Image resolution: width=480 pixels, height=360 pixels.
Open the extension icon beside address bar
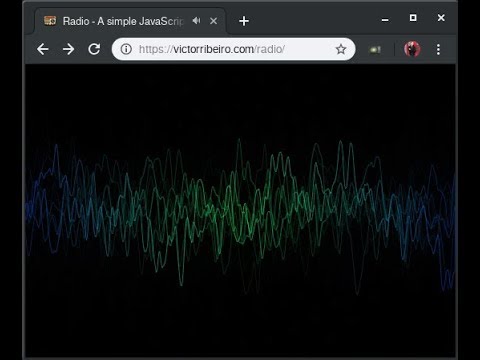375,50
